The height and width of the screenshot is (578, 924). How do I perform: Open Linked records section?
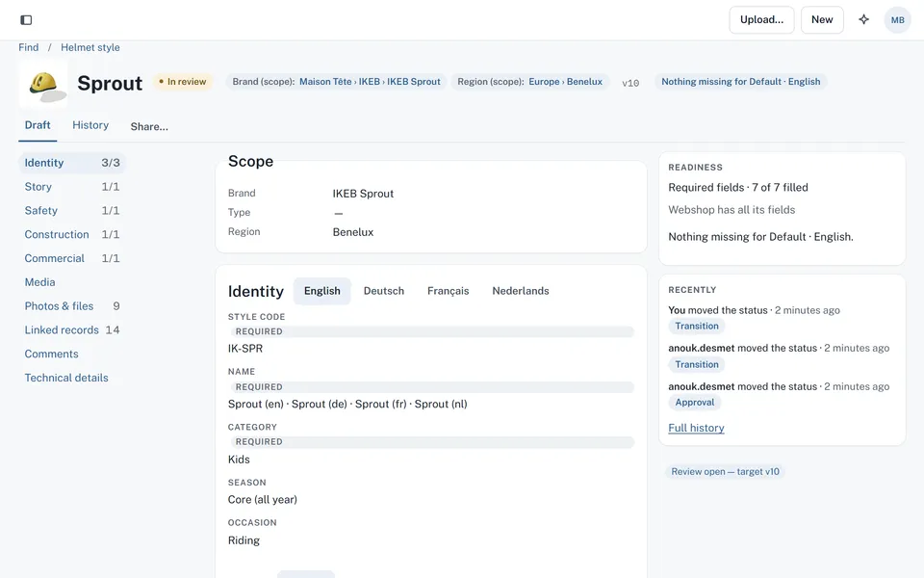(72, 330)
